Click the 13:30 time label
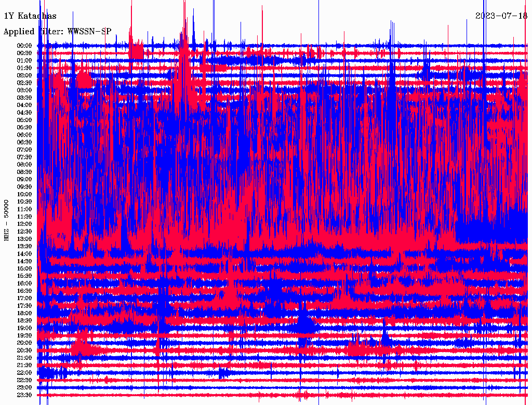Viewport: 532px width, 405px height. [x=24, y=247]
